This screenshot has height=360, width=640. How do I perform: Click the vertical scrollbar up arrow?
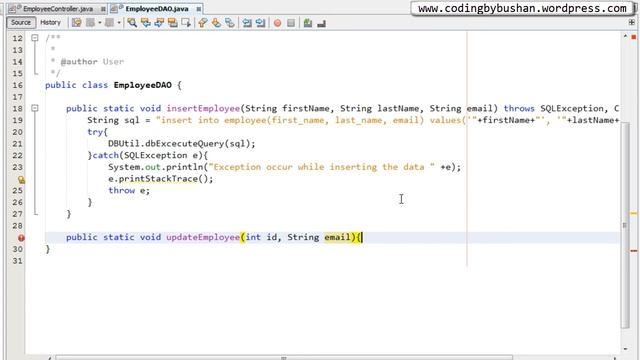tap(625, 36)
